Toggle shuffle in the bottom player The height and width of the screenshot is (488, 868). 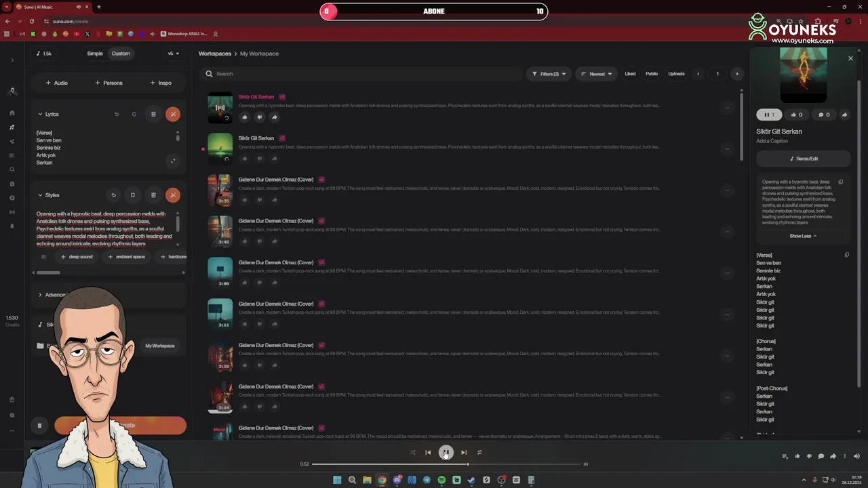coord(412,453)
